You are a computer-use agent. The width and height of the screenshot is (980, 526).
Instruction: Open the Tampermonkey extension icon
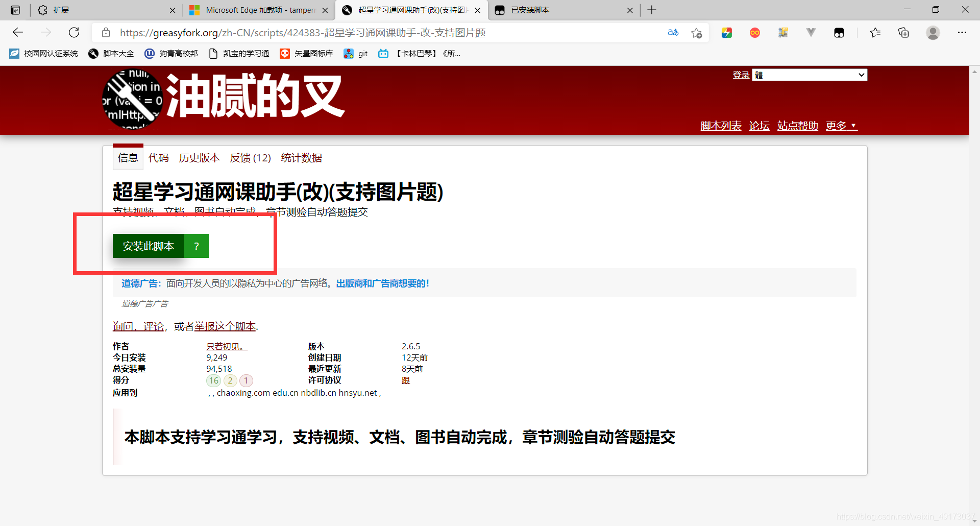pos(839,33)
